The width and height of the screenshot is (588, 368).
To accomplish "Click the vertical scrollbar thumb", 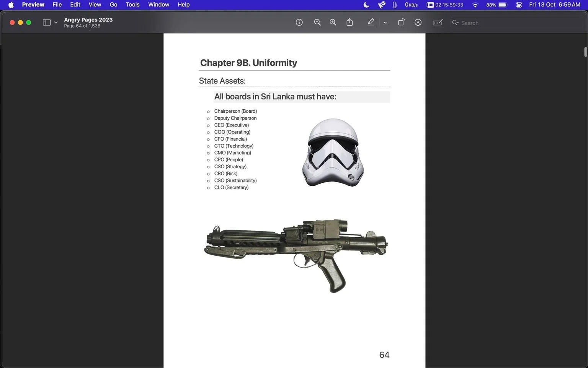I will pos(586,52).
